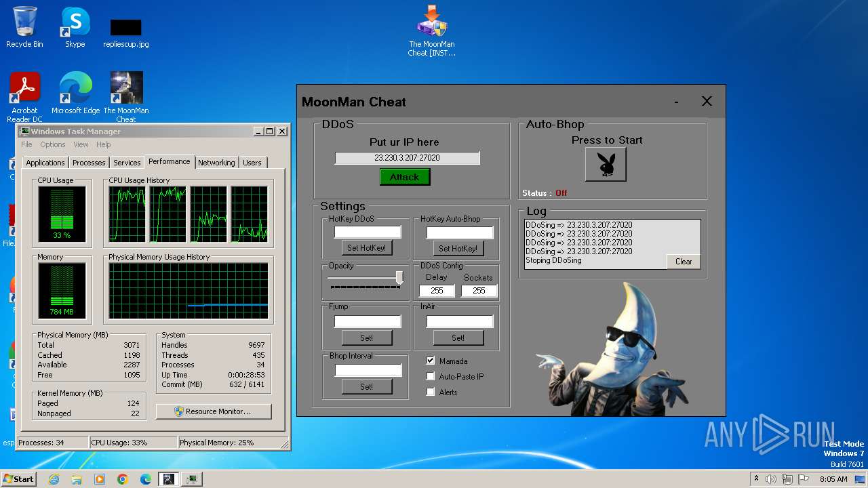Viewport: 868px width, 488px height.
Task: Select the Acrobat Reader DC shortcut
Action: 25,98
